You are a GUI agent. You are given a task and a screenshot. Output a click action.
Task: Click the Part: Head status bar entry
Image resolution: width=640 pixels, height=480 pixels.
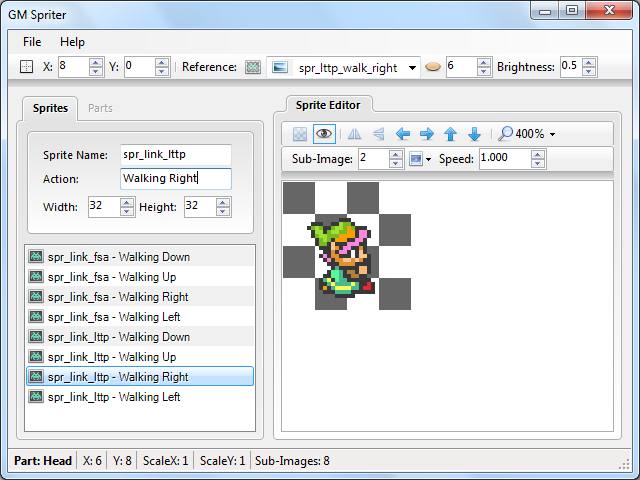pyautogui.click(x=43, y=461)
